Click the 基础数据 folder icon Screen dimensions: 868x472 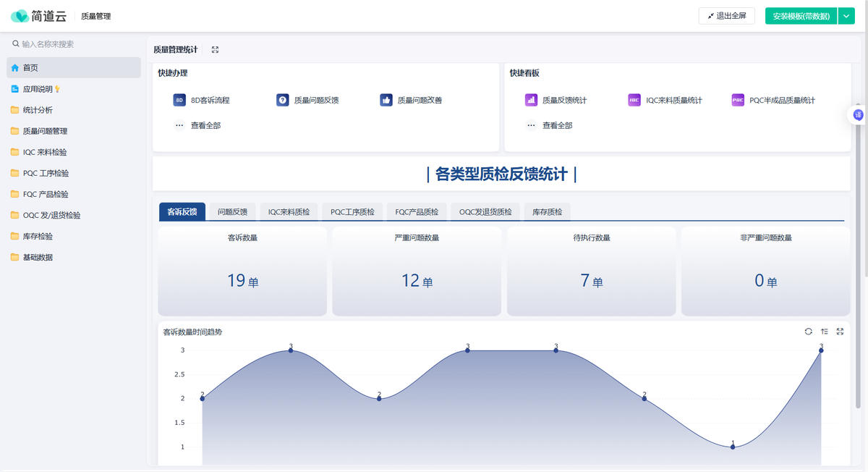point(15,257)
